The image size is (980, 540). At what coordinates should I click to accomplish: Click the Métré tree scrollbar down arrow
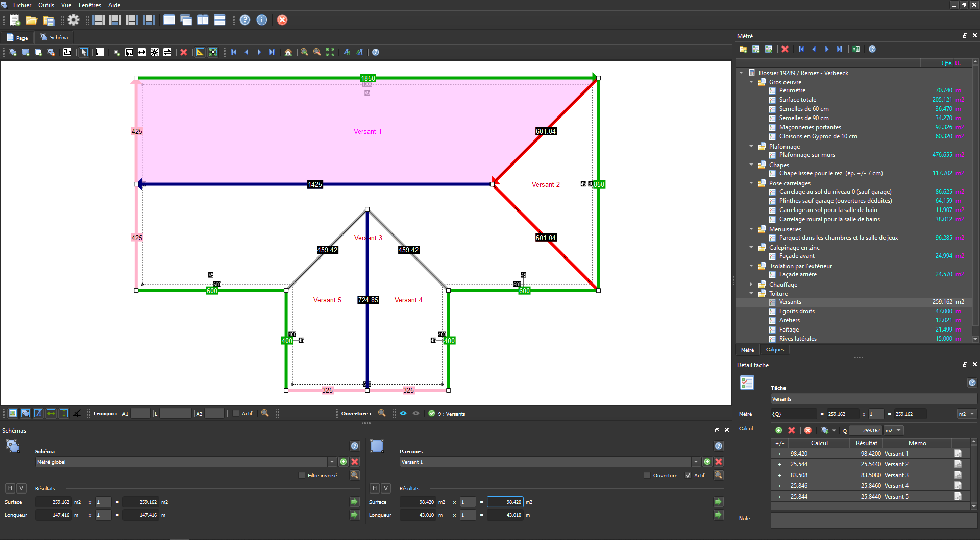coord(975,339)
